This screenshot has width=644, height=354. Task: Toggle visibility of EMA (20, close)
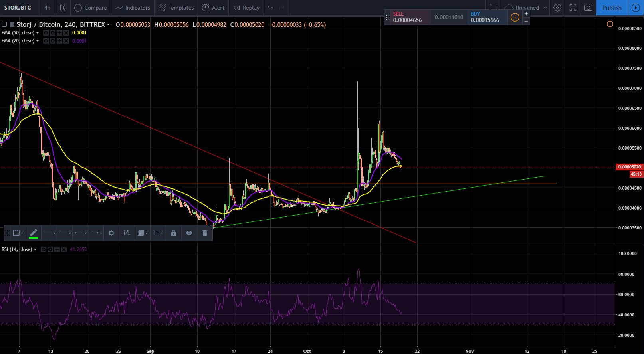pos(46,41)
